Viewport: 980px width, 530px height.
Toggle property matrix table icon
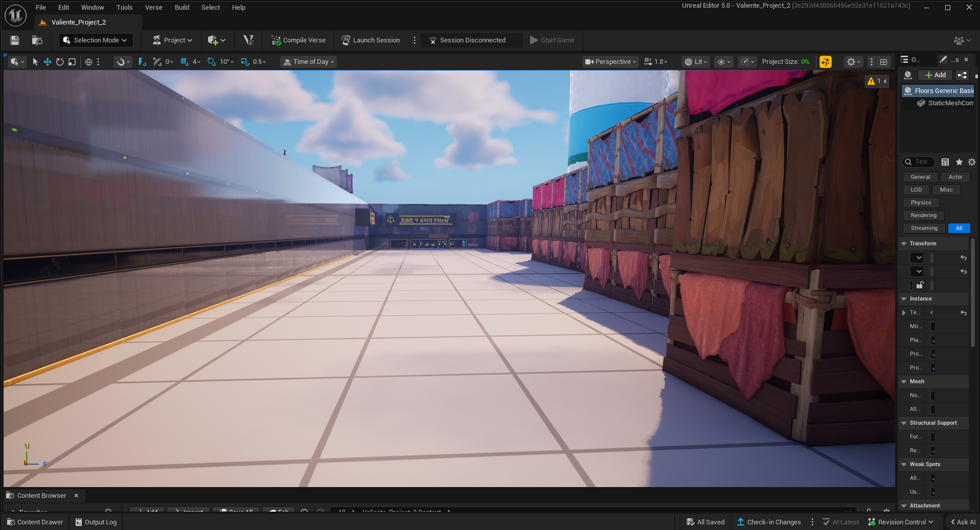(x=945, y=162)
